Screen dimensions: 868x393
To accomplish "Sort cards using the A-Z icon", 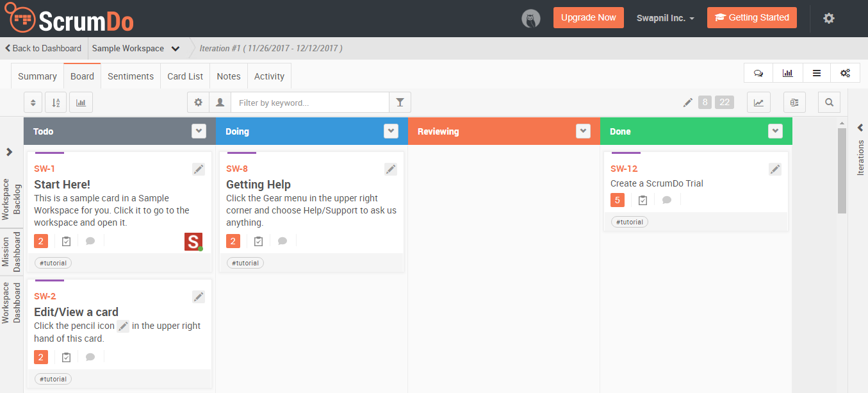I will click(55, 102).
